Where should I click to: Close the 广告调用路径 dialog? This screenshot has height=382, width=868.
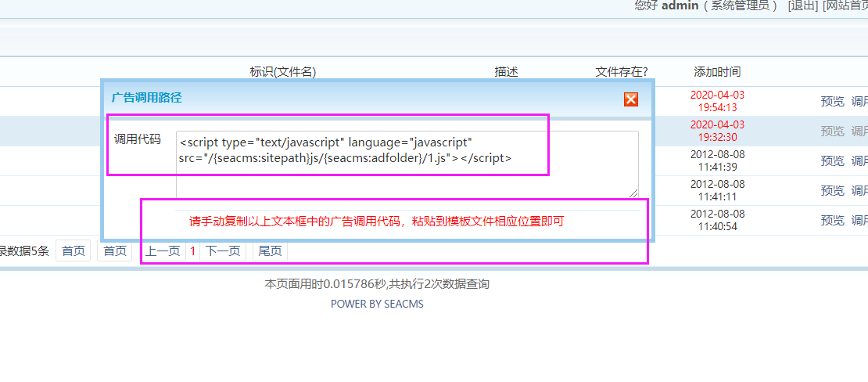630,99
